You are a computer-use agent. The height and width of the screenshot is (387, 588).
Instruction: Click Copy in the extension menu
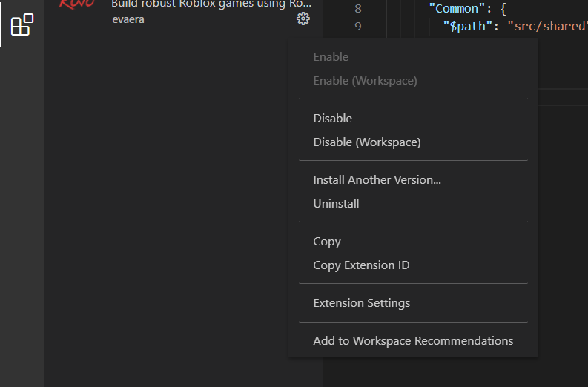pyautogui.click(x=327, y=242)
